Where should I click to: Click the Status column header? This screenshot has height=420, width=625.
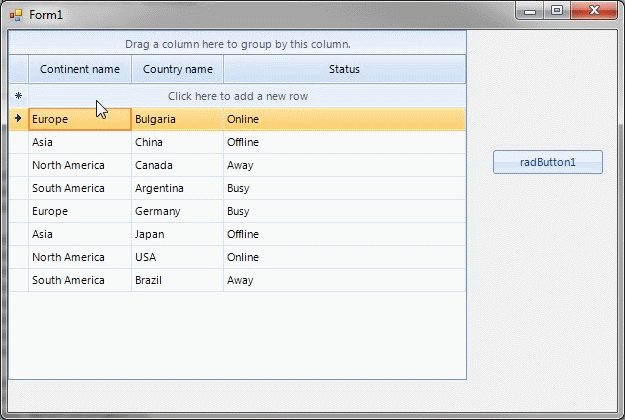tap(344, 69)
